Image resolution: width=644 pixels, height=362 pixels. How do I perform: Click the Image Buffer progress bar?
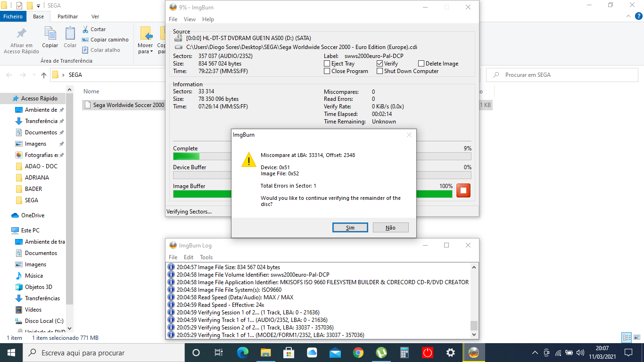point(313,194)
